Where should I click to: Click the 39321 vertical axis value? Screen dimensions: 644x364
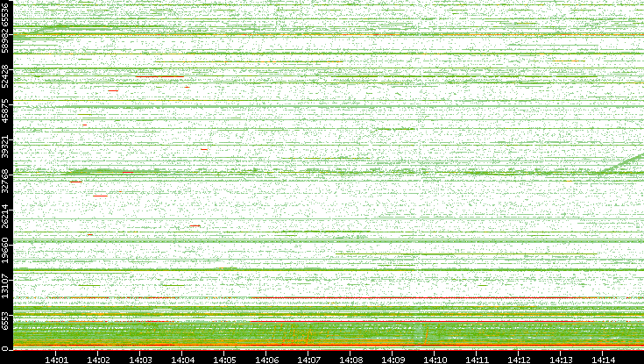click(x=4, y=146)
